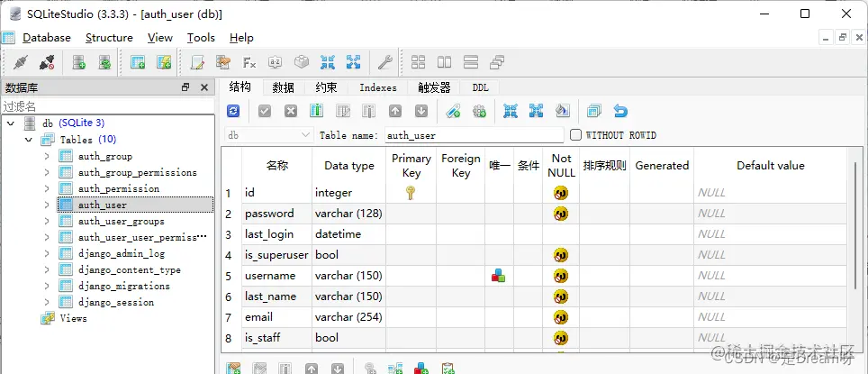
Task: Collapse the Tables (10) node
Action: (29, 140)
